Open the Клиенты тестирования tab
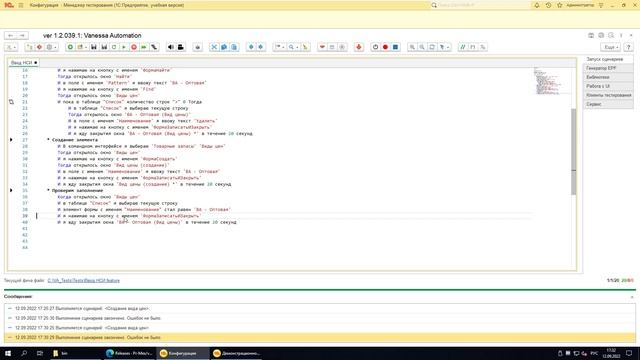640x360 pixels. (608, 96)
